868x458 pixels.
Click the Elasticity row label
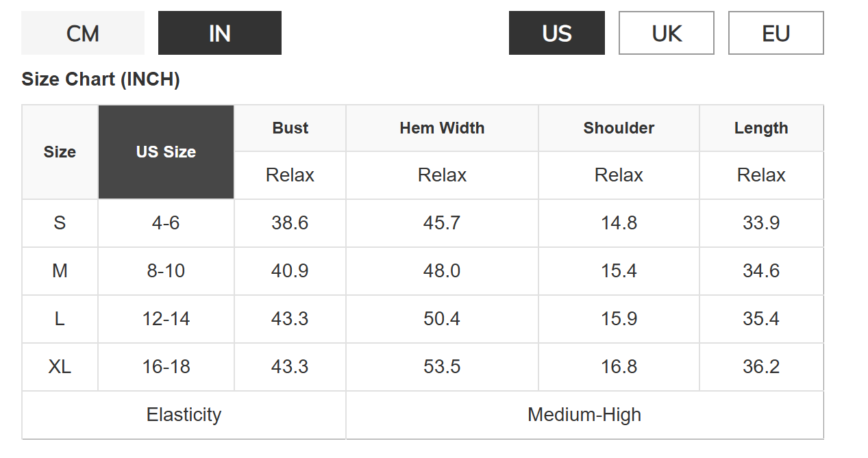(184, 415)
